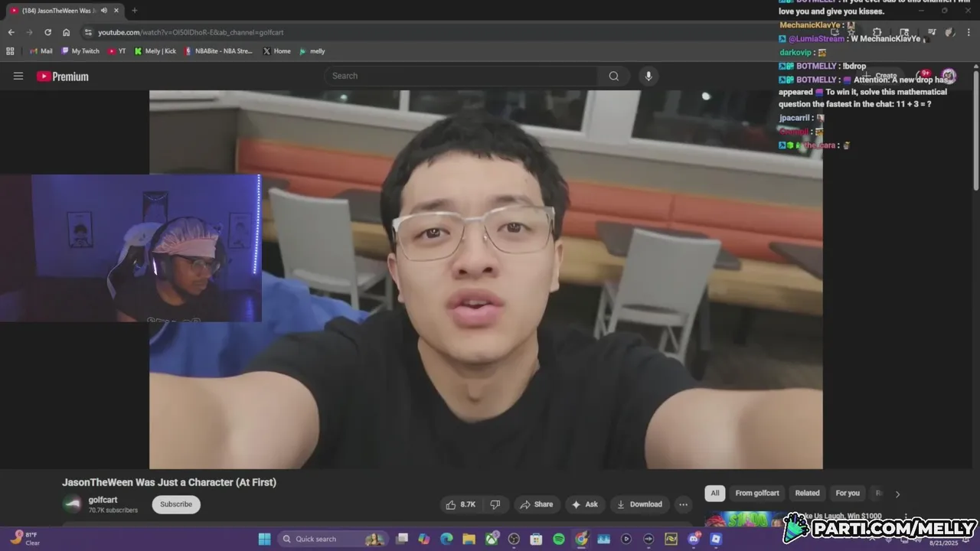Open the apps grid in bookmarks bar
The image size is (980, 551).
click(10, 51)
